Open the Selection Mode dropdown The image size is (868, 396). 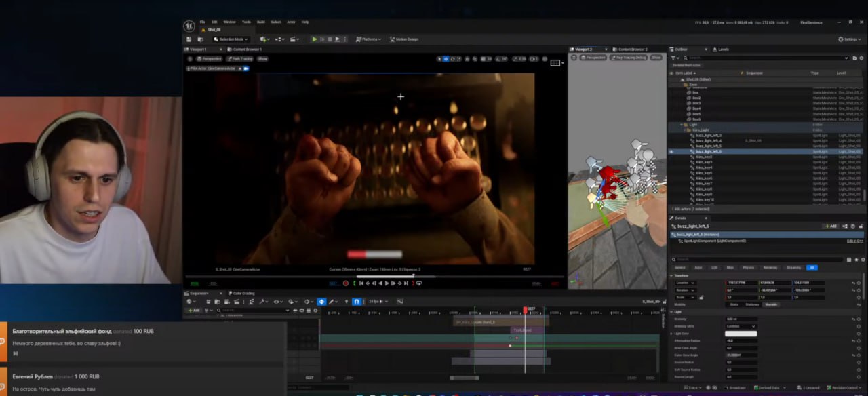[x=231, y=39]
